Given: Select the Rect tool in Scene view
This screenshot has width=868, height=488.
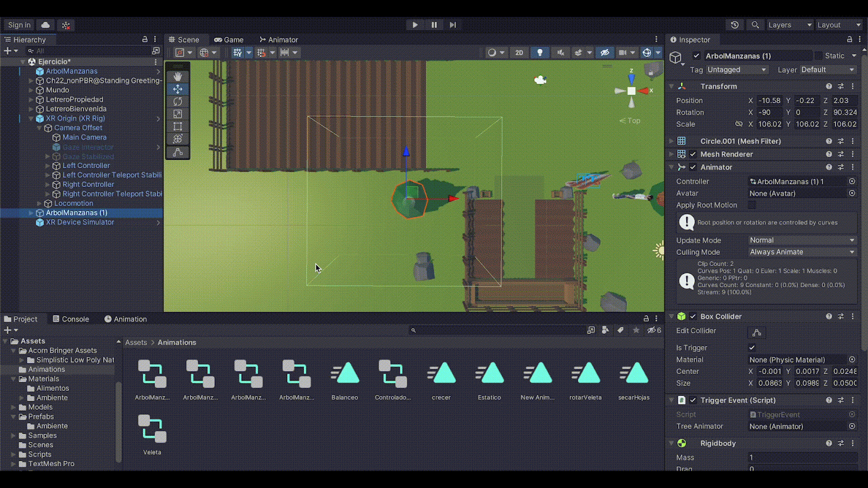Looking at the screenshot, I should (x=177, y=126).
